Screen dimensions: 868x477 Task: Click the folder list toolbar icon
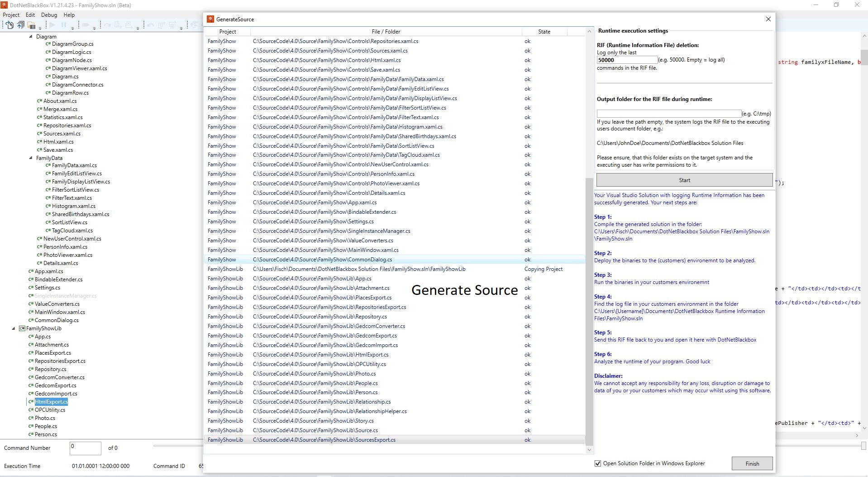(x=31, y=25)
